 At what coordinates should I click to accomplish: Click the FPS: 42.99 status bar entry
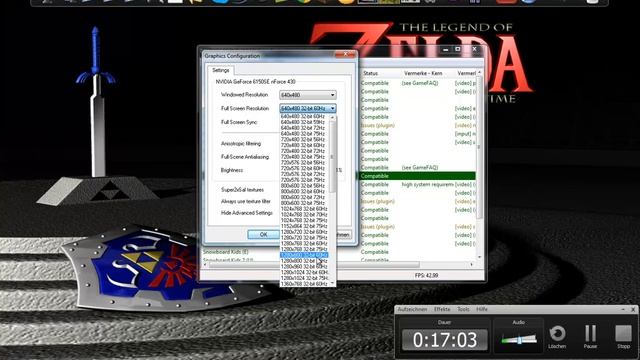click(427, 276)
